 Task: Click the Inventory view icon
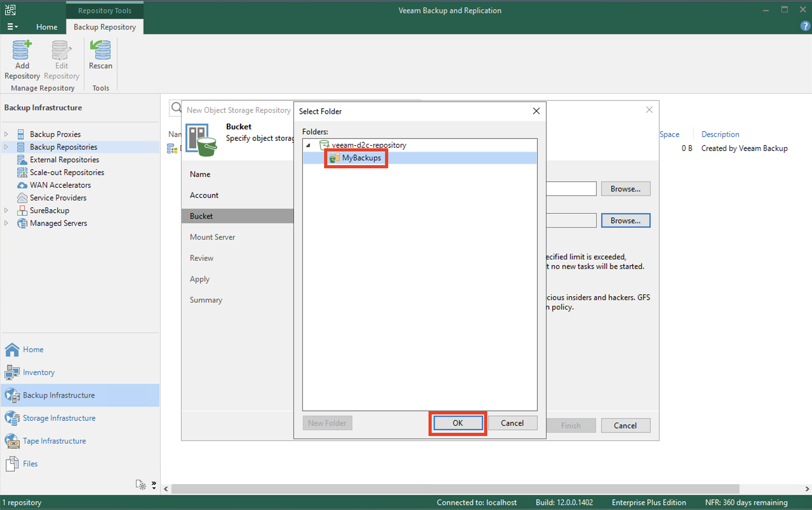click(12, 372)
